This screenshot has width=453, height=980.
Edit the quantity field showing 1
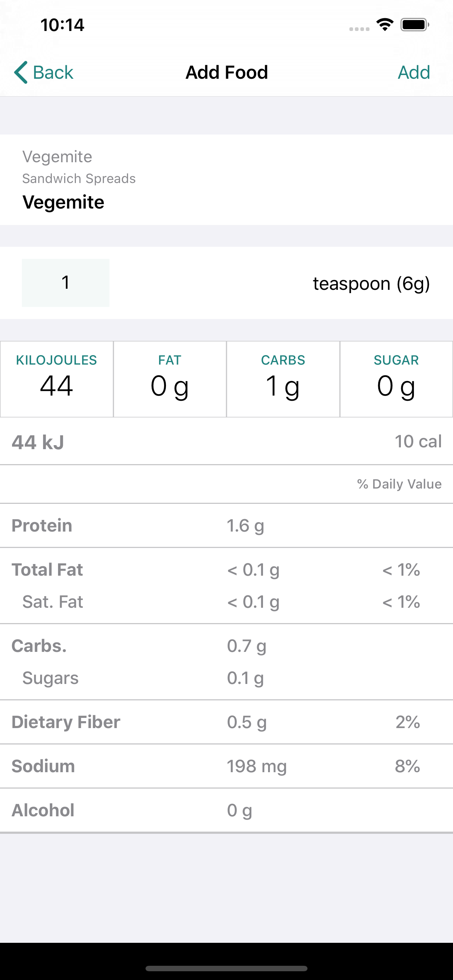click(66, 283)
